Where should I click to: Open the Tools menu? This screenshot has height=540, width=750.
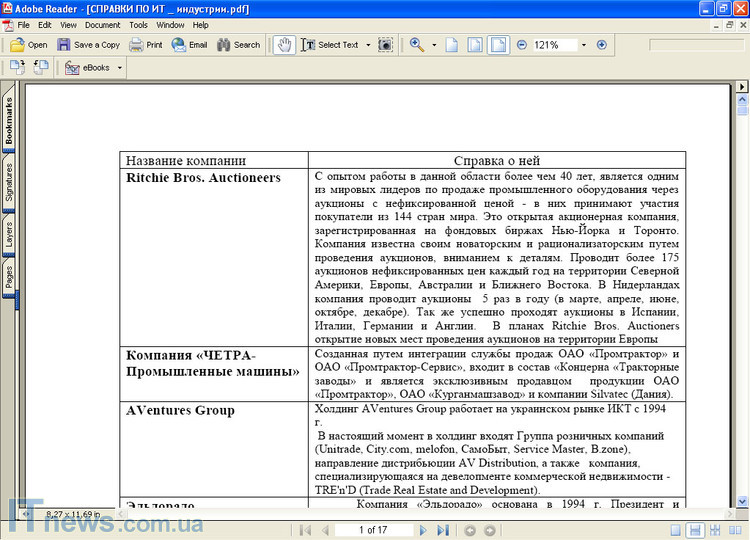tap(138, 25)
